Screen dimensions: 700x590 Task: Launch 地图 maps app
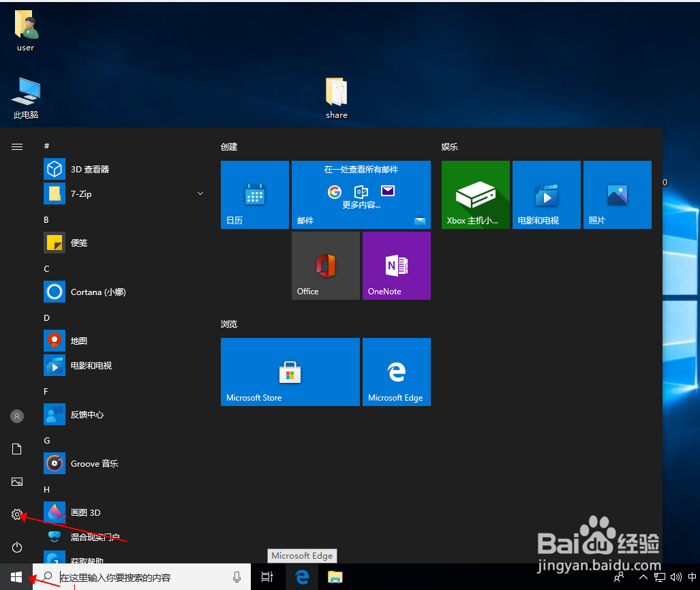123,341
